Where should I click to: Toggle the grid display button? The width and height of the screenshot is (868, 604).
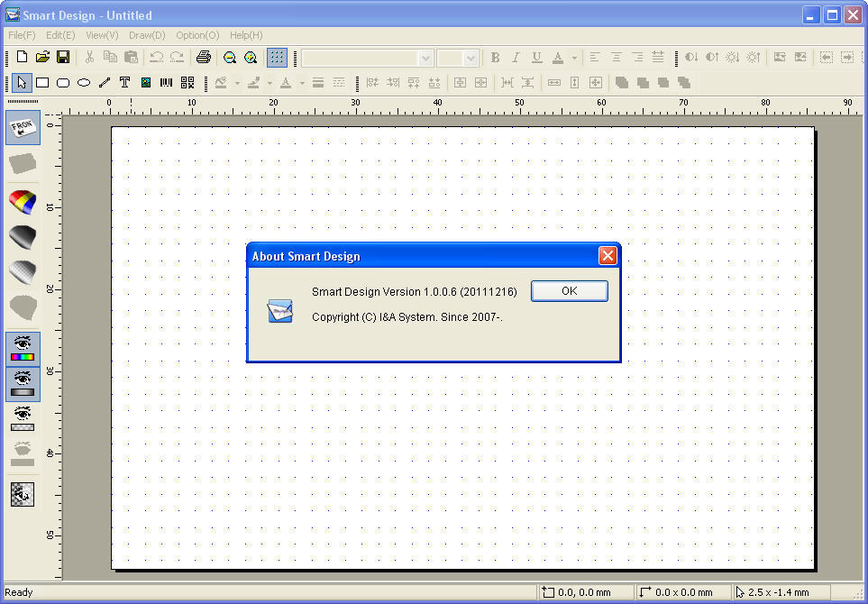[277, 57]
